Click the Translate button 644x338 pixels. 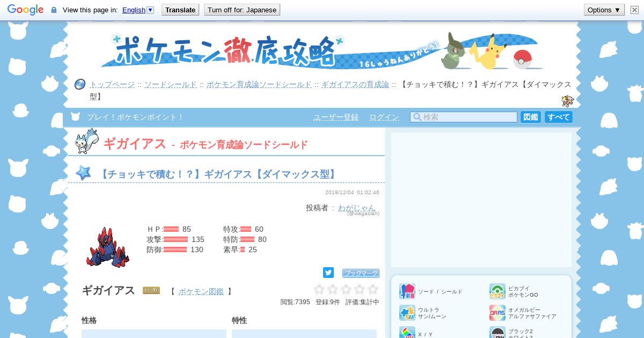tap(180, 10)
